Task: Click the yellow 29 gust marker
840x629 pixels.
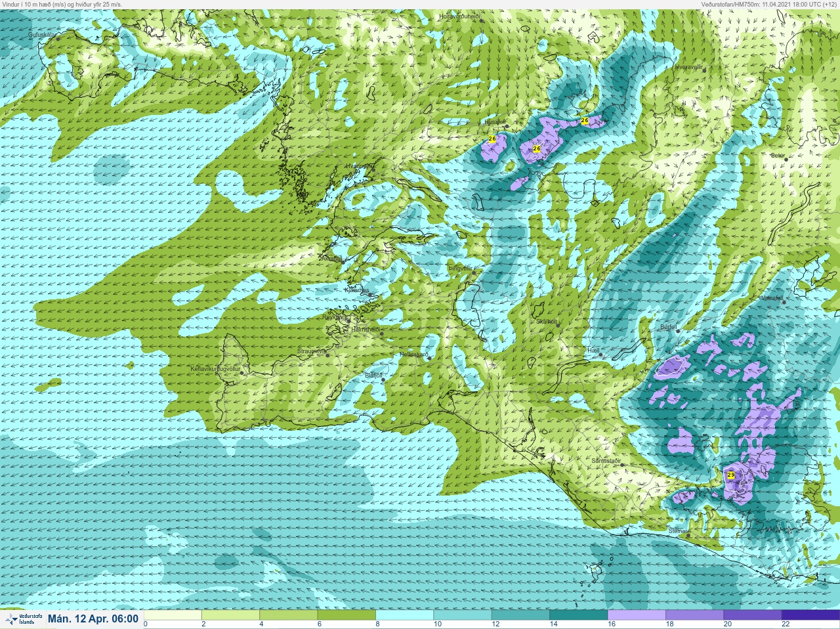Action: coord(731,475)
